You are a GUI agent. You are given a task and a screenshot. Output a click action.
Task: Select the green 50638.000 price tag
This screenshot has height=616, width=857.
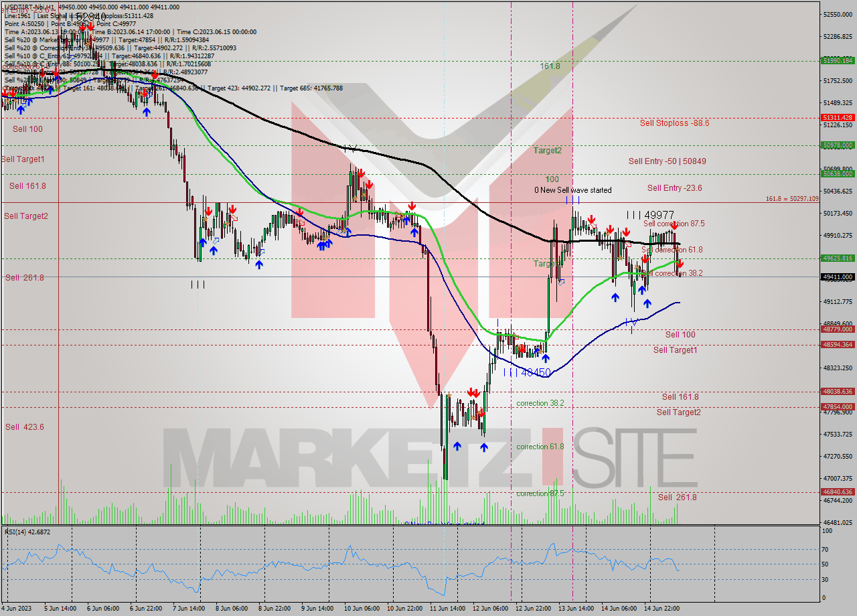838,173
